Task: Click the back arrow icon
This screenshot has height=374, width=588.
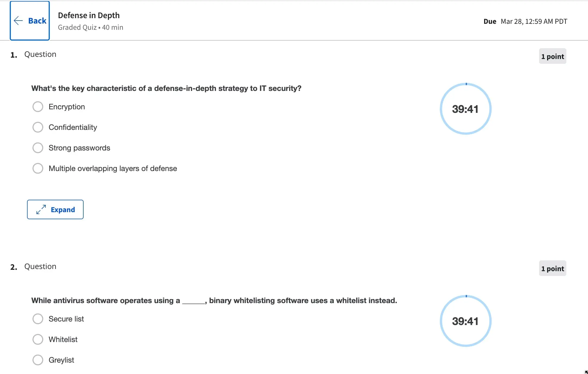Action: 18,21
